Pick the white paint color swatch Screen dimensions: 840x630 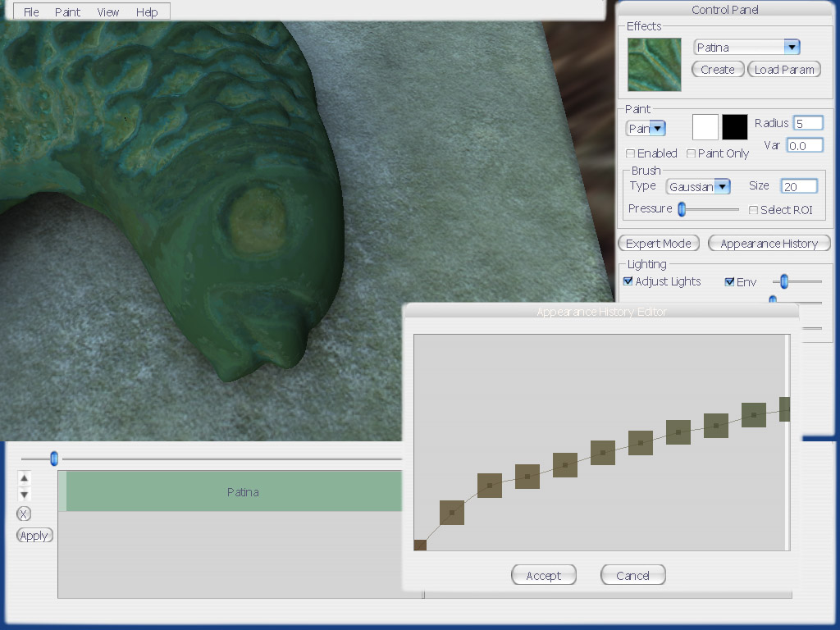705,127
